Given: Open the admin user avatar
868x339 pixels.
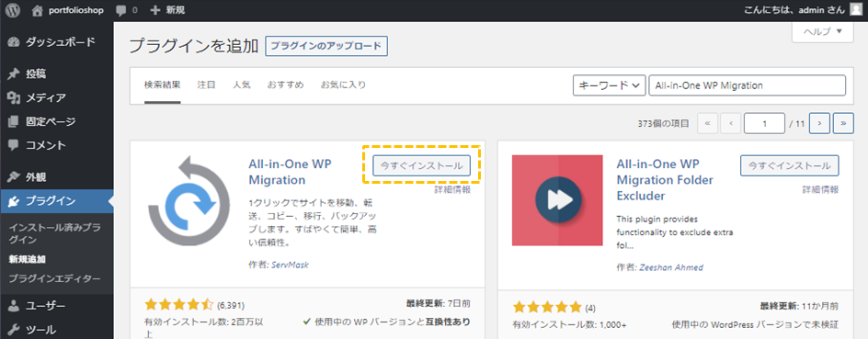Looking at the screenshot, I should (856, 9).
